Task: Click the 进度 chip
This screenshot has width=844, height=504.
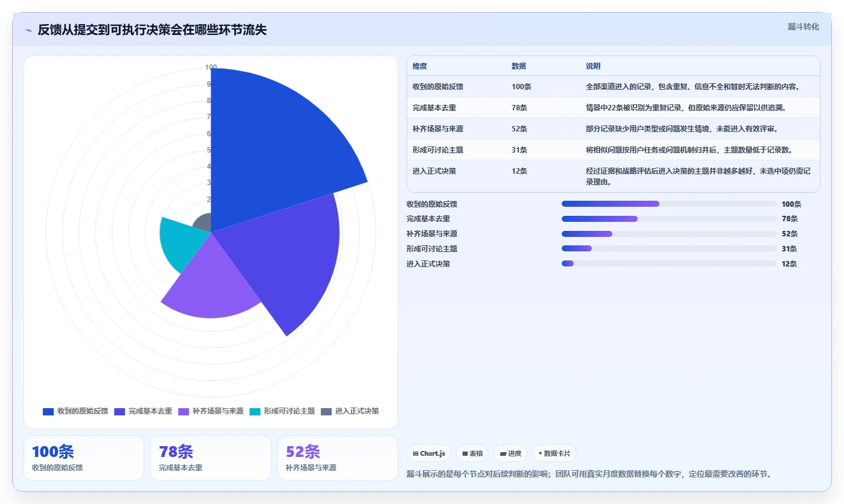Action: [x=510, y=453]
